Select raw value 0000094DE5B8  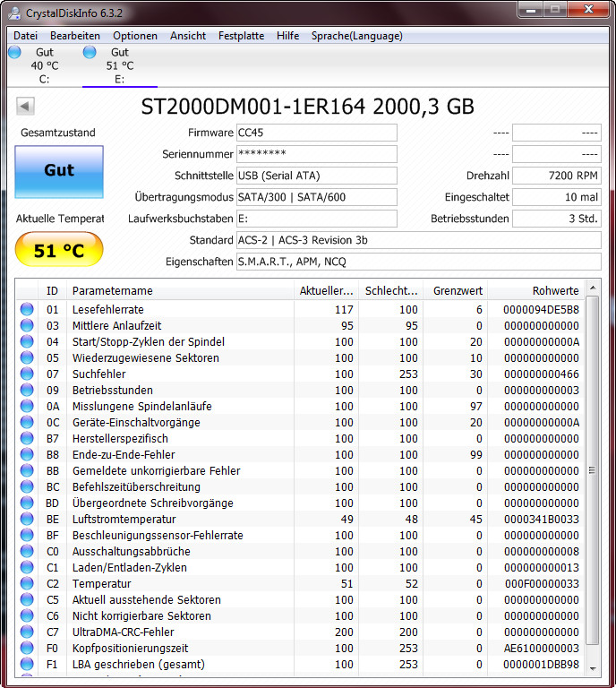coord(541,309)
